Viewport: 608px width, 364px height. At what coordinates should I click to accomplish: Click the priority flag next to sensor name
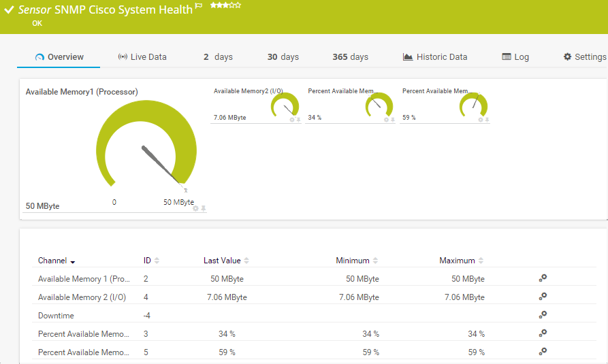pos(199,6)
